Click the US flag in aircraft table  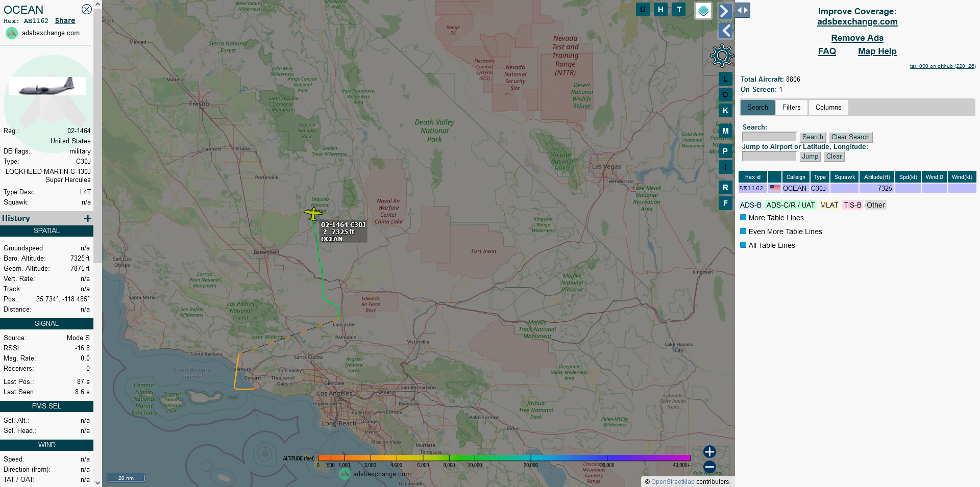[775, 188]
